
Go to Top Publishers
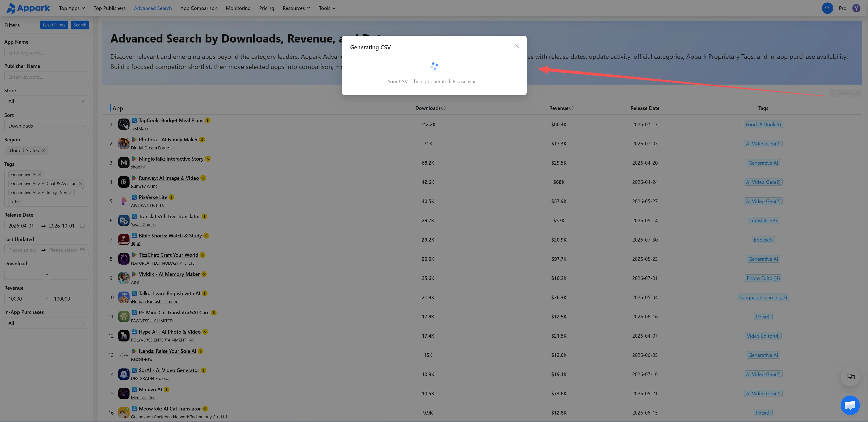(x=109, y=8)
